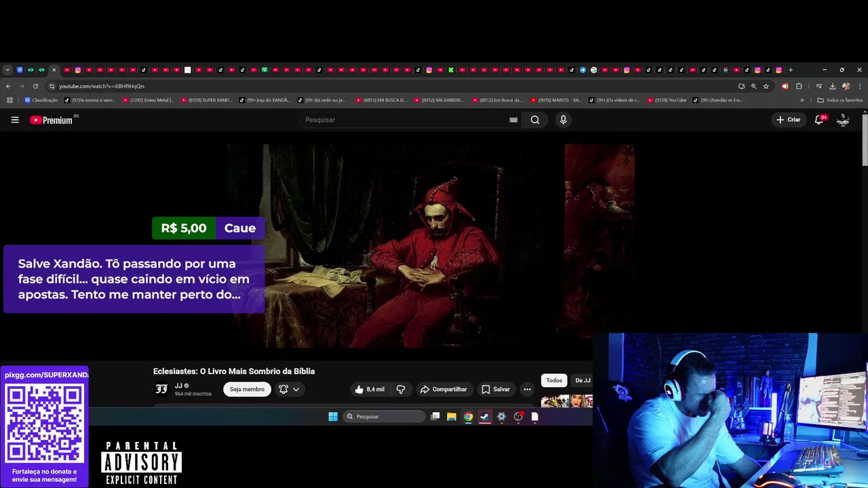Open the Chrome apps grid in bookmarks bar
The image size is (868, 488).
pos(9,100)
